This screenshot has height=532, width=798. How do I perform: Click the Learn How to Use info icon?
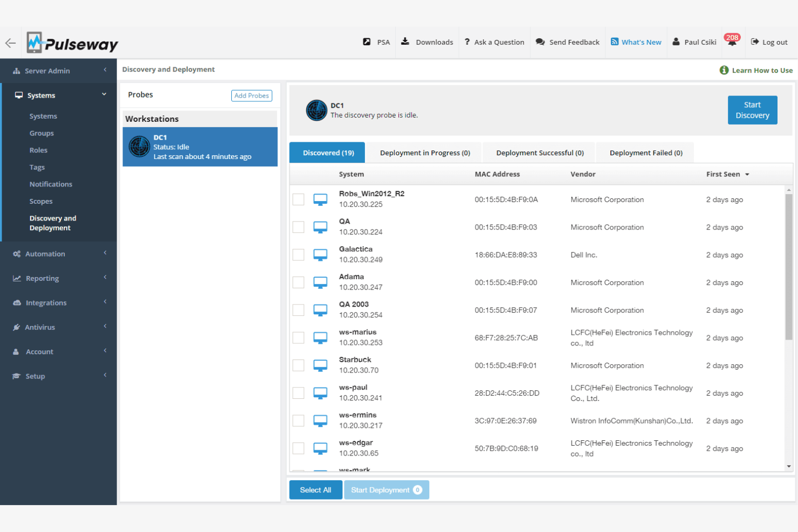724,70
